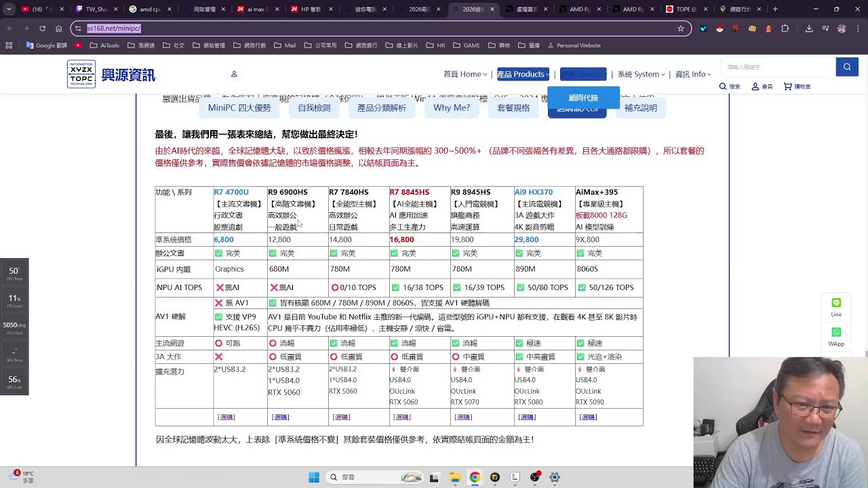Click the small user icon beside logo
The image size is (868, 488).
[x=234, y=74]
